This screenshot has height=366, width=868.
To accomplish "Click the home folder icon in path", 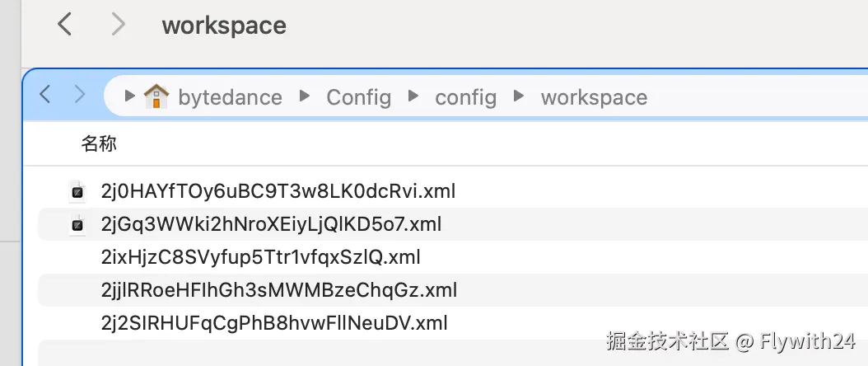I will (156, 97).
